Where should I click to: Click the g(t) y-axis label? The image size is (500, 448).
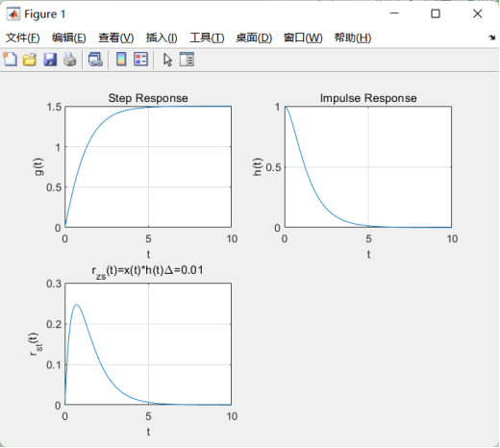(38, 166)
